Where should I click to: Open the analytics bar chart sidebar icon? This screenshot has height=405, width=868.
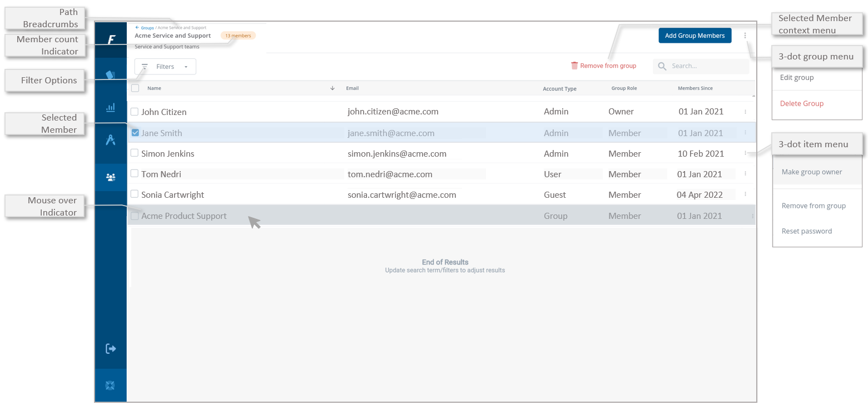(111, 107)
